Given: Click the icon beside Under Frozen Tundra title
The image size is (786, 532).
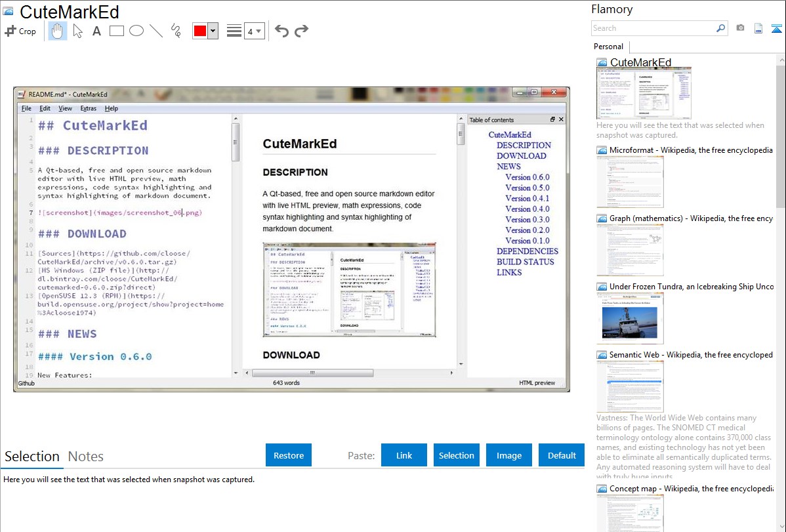Looking at the screenshot, I should [602, 287].
